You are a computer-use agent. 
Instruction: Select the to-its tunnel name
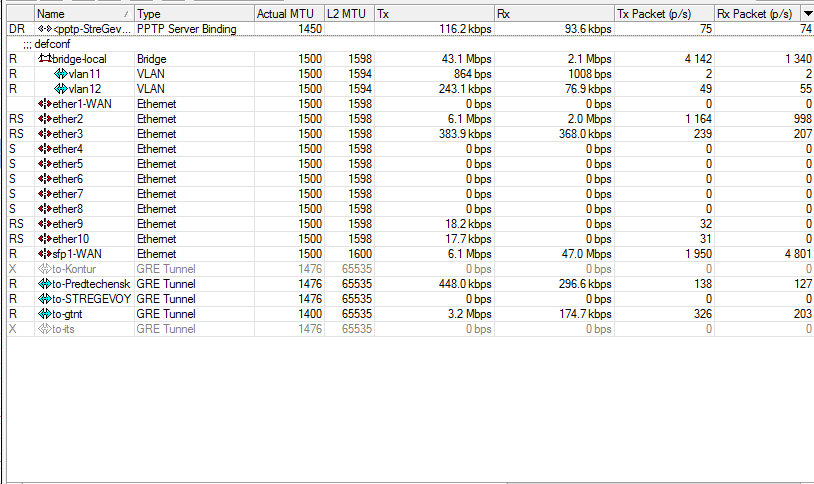[63, 330]
